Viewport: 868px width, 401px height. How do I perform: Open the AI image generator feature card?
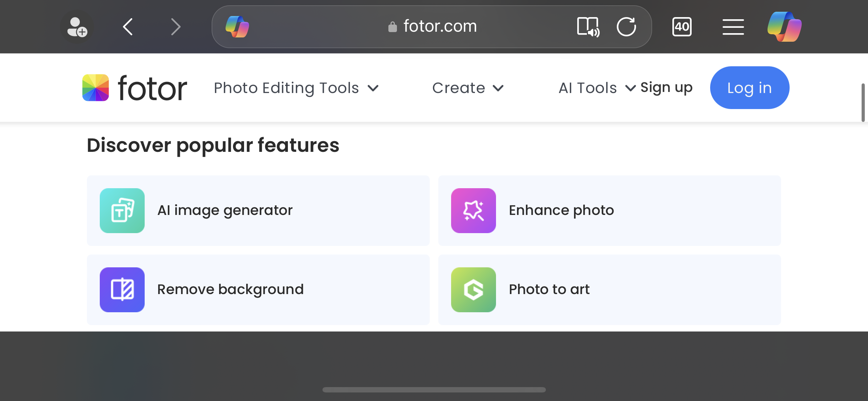(258, 211)
